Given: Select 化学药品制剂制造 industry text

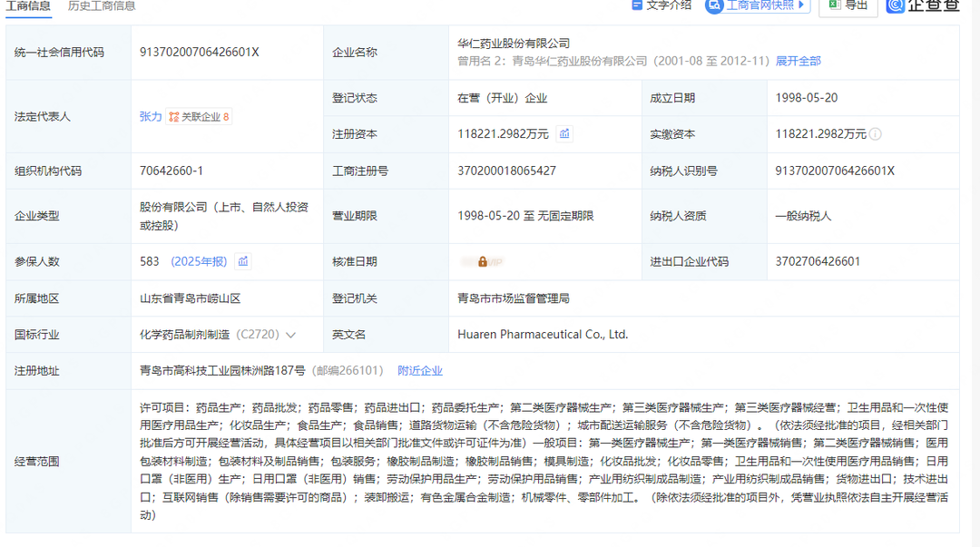Looking at the screenshot, I should 185,335.
